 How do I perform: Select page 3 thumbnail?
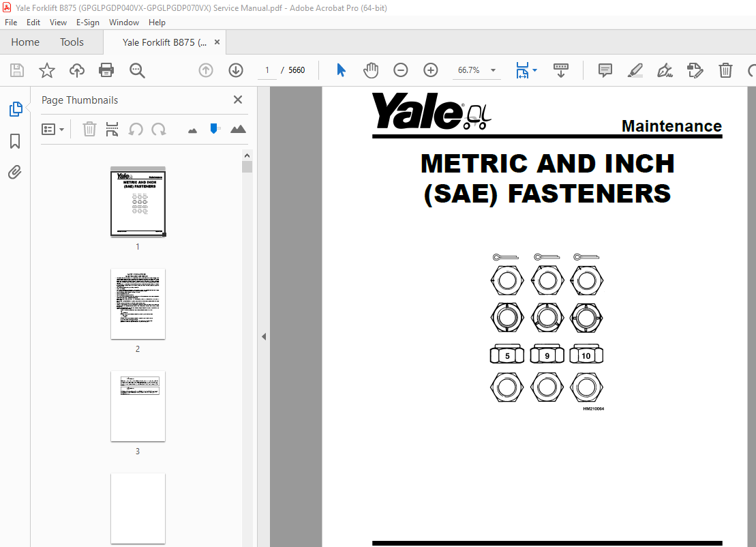coord(138,406)
